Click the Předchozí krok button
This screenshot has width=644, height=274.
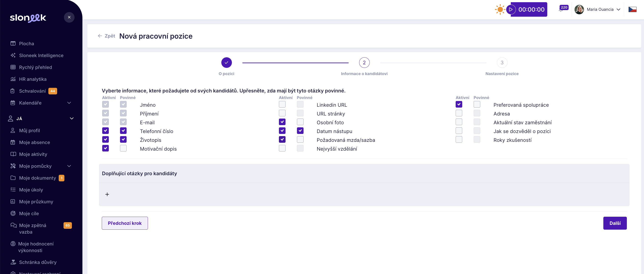pos(124,223)
